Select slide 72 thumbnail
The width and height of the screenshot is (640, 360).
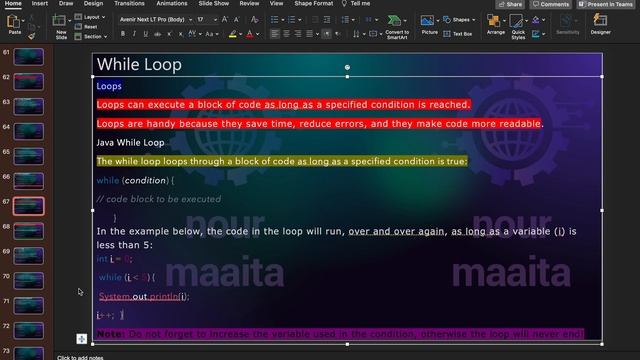[29, 331]
